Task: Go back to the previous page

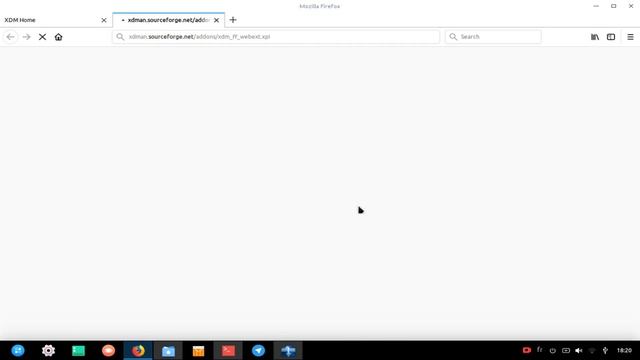Action: tap(11, 37)
